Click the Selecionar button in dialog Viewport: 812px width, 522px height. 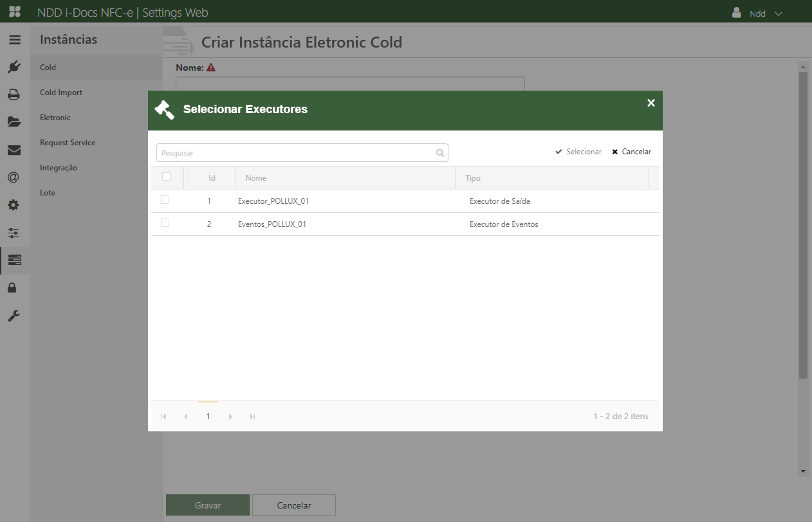(x=578, y=152)
